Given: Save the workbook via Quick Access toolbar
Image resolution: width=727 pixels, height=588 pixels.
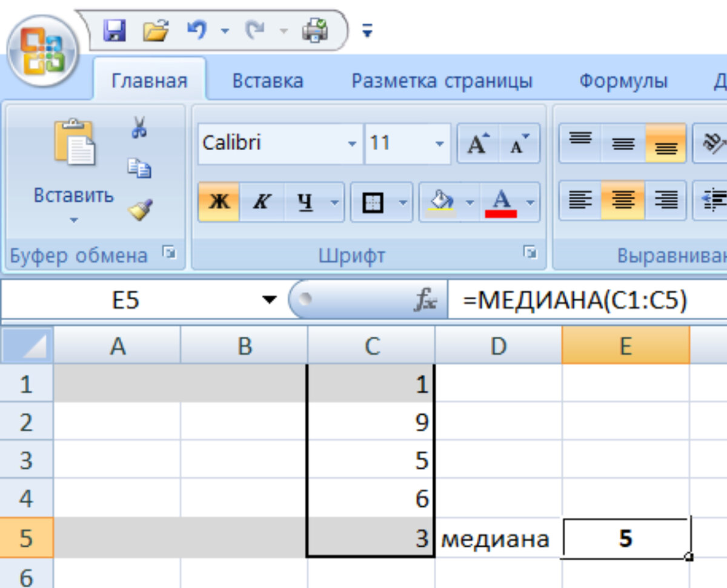Looking at the screenshot, I should (115, 29).
